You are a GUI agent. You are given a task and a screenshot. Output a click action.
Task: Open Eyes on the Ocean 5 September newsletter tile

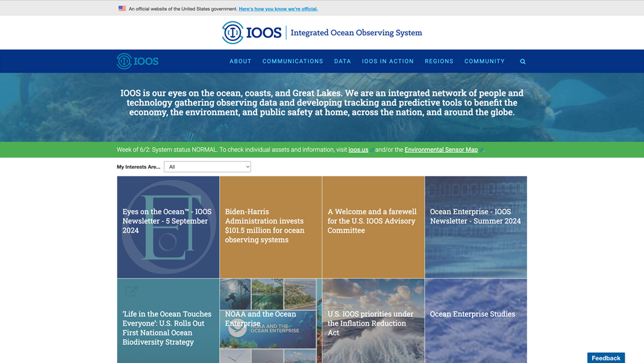click(168, 227)
